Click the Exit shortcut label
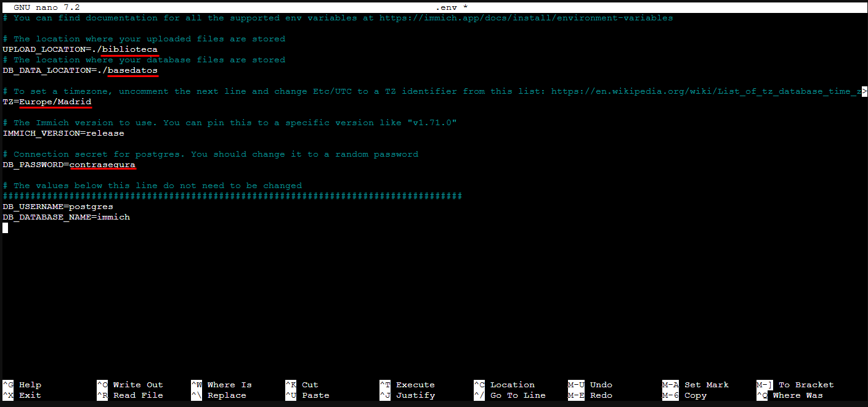This screenshot has height=407, width=868. (30, 395)
